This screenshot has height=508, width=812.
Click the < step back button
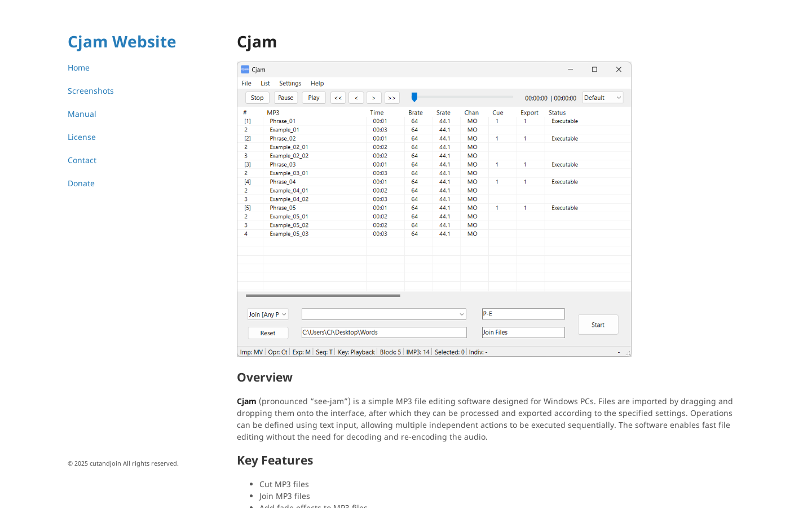[356, 98]
